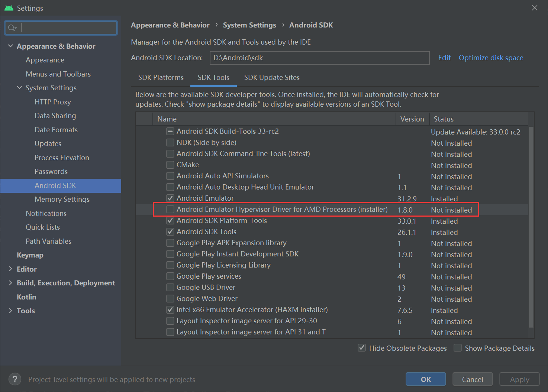
Task: Click the Name column header
Action: 274,119
